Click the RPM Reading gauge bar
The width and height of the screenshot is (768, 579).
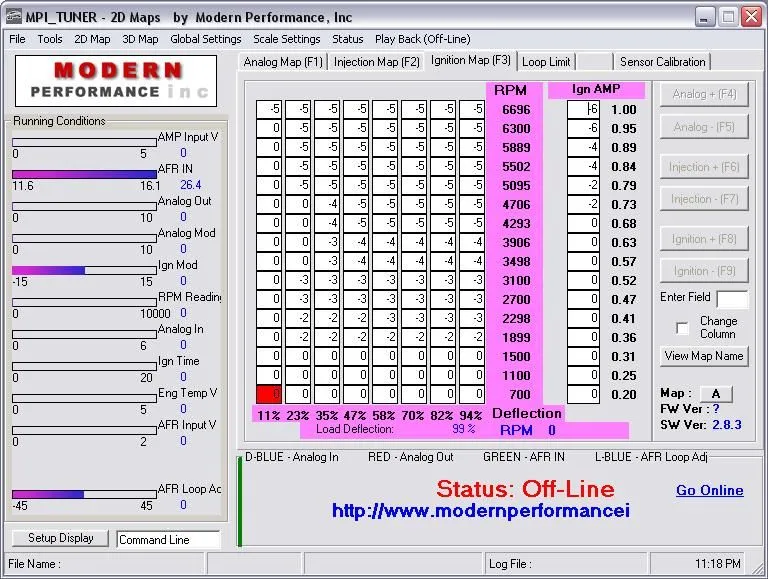click(84, 303)
